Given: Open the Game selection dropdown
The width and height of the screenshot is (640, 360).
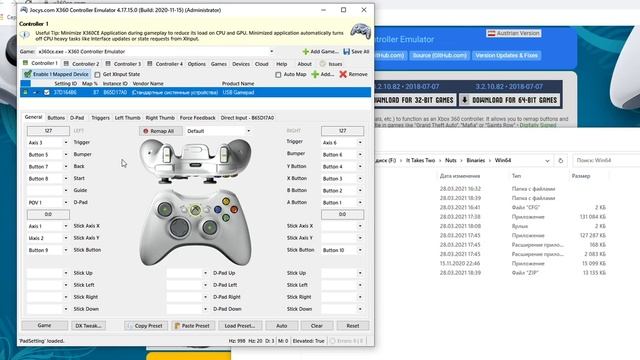Looking at the screenshot, I should click(x=271, y=51).
